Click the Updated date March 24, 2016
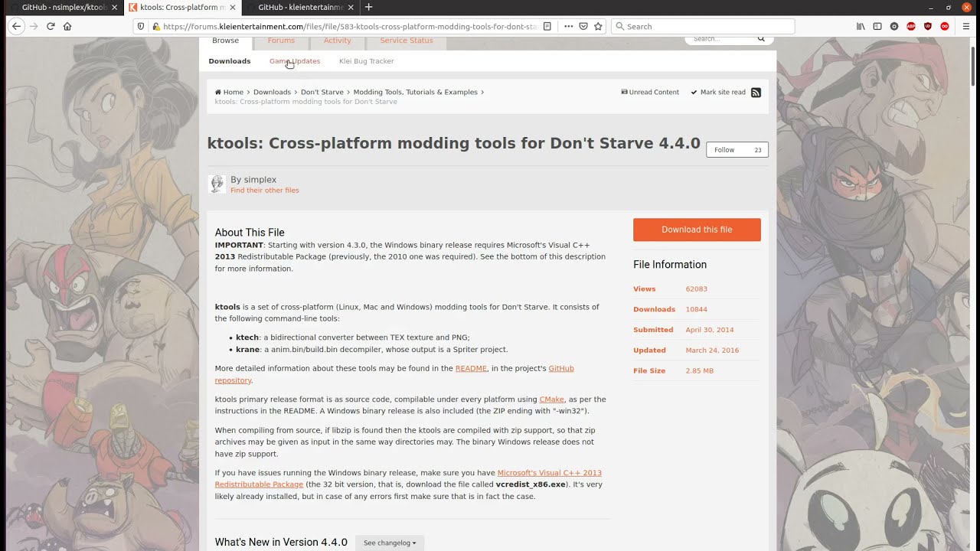The image size is (980, 551). point(712,350)
